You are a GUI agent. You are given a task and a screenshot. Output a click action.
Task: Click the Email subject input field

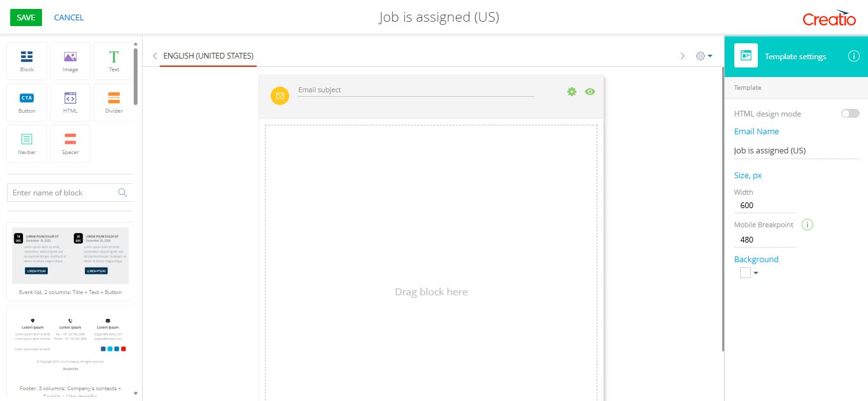coord(415,90)
